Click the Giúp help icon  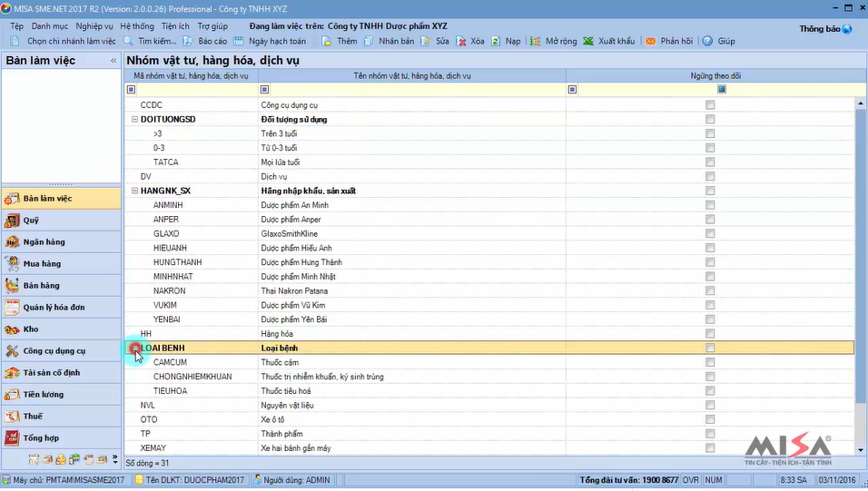tap(707, 41)
